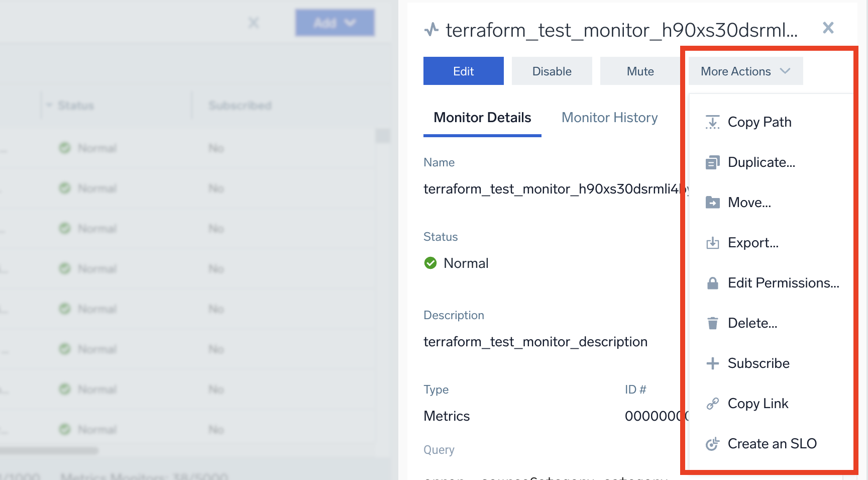The image size is (868, 480).
Task: Click the monitor pulse icon beside the title
Action: click(x=431, y=30)
